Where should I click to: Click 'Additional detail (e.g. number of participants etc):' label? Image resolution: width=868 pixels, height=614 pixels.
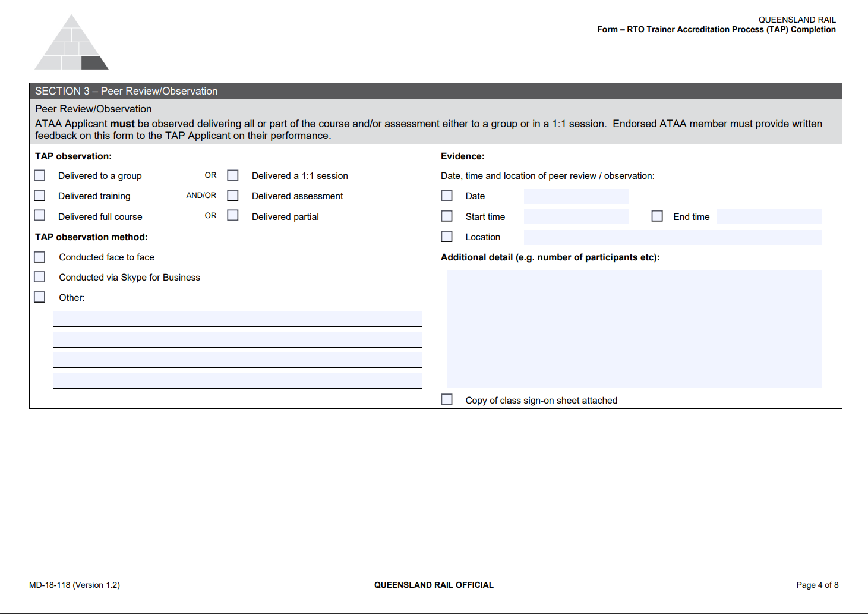(550, 257)
